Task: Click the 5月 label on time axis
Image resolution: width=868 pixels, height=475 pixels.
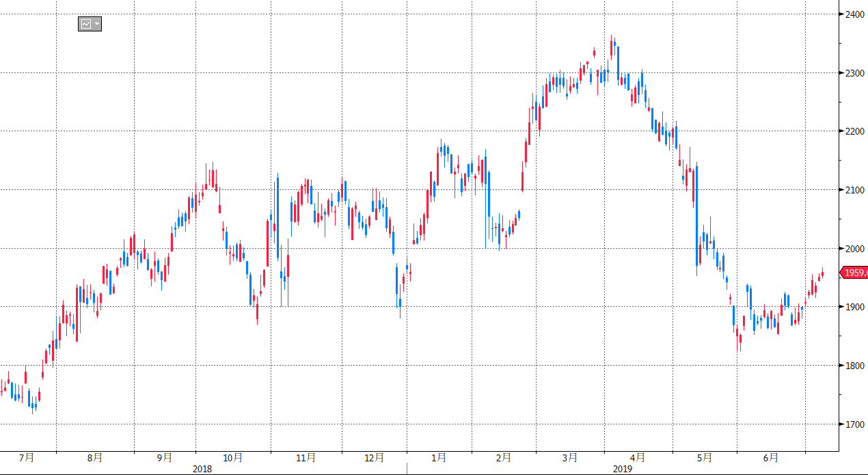Action: click(705, 457)
